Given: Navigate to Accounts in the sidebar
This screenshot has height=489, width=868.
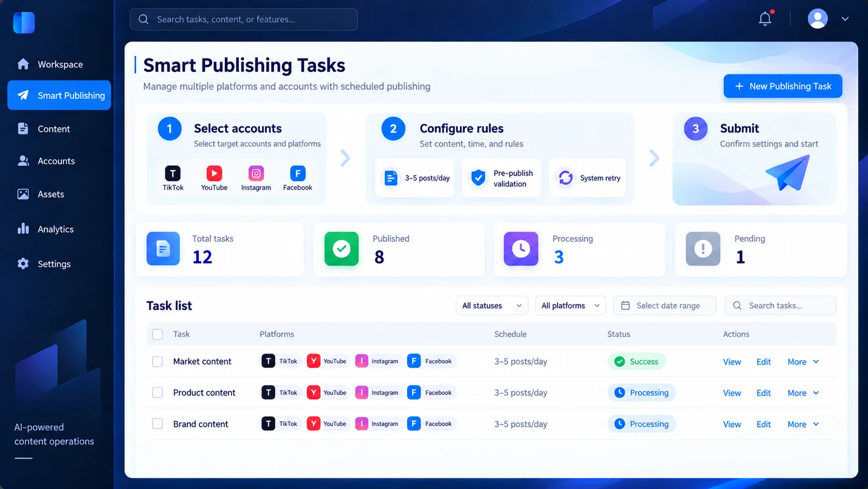Looking at the screenshot, I should tap(59, 161).
